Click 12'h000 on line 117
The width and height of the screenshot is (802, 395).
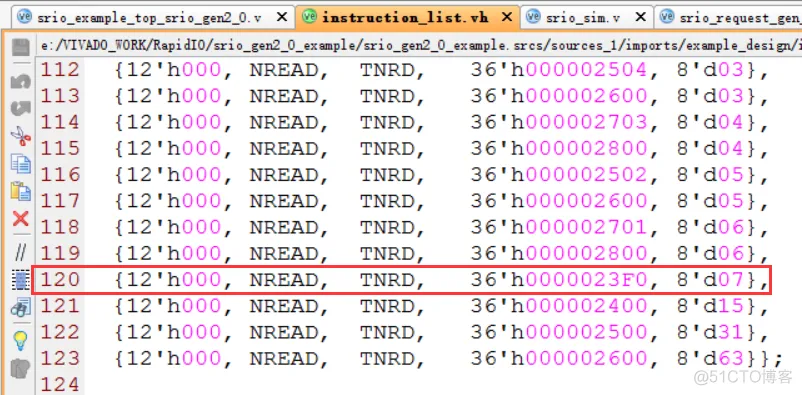point(174,202)
